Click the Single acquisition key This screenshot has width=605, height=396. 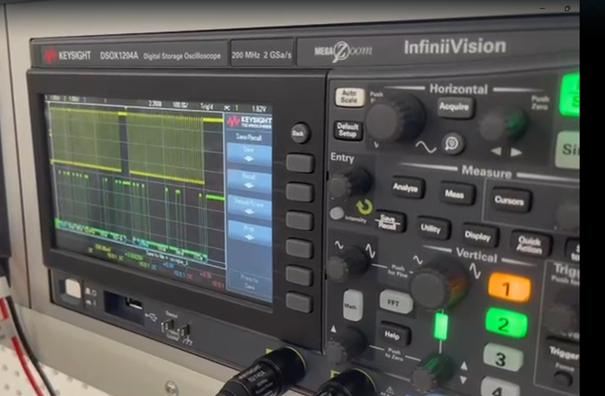568,150
